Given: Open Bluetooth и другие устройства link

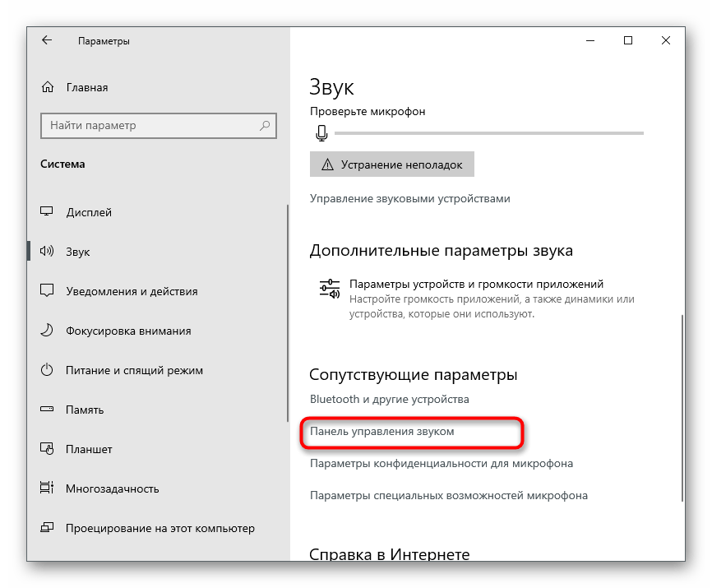Looking at the screenshot, I should [389, 399].
